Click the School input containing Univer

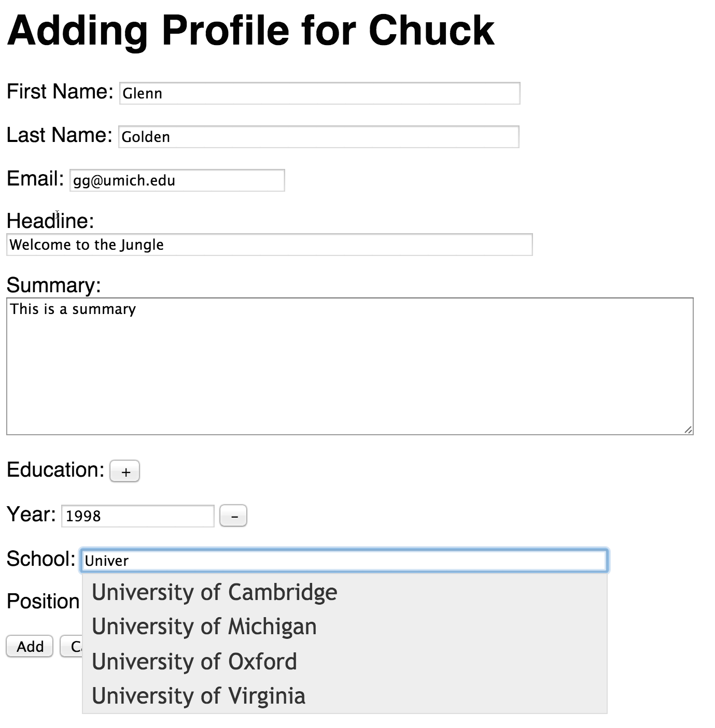(x=344, y=561)
